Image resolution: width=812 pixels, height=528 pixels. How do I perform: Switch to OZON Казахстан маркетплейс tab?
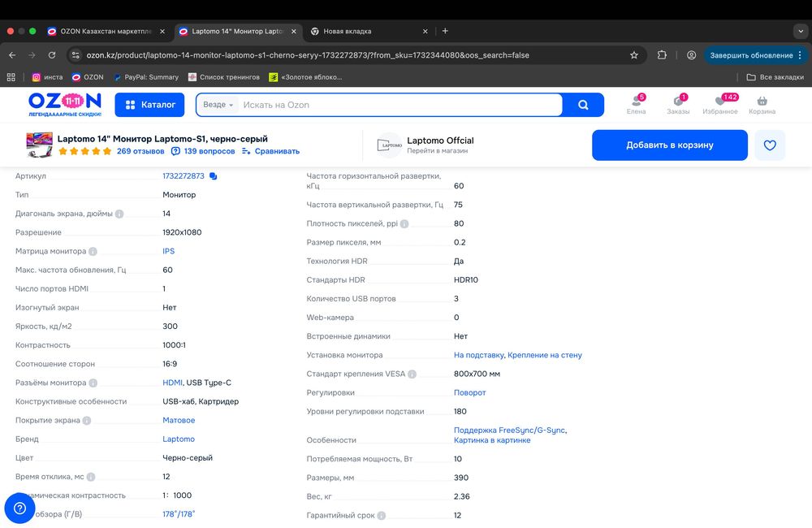(106, 31)
